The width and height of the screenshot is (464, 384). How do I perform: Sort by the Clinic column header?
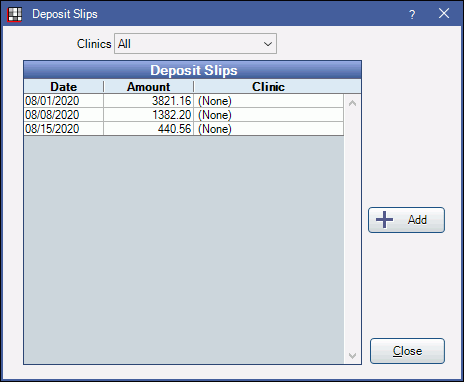click(269, 87)
